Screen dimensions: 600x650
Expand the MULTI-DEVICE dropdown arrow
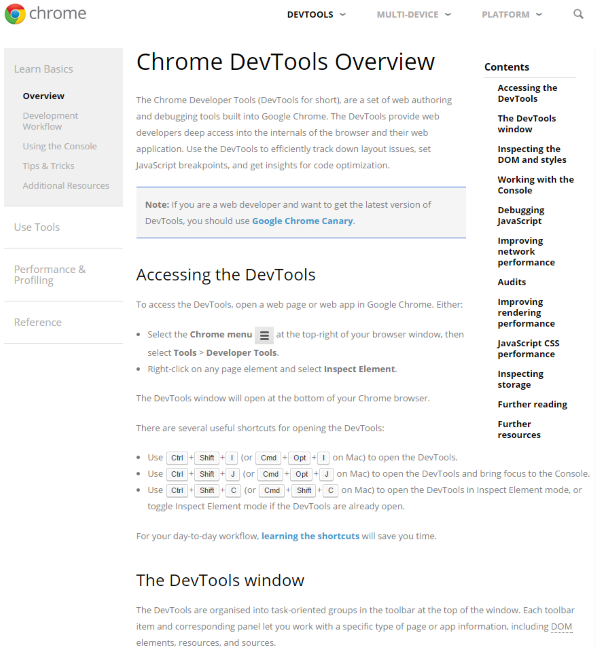pos(448,15)
